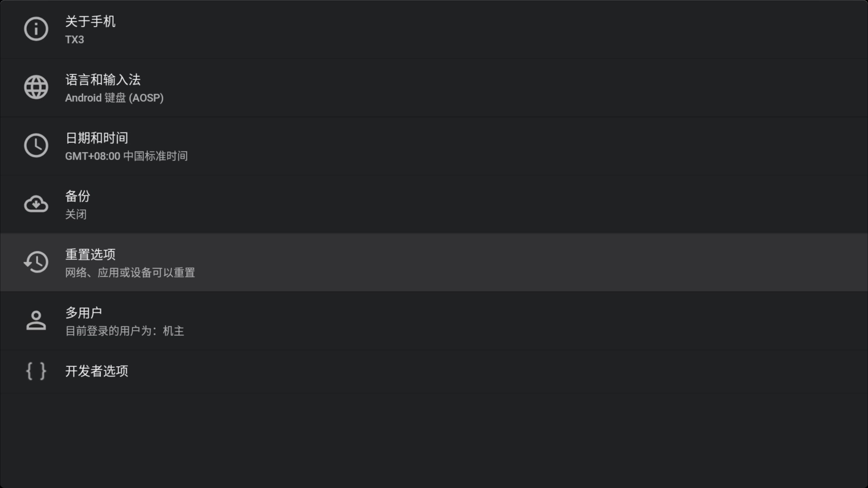Click the 关闭 status under 备份

click(x=76, y=214)
